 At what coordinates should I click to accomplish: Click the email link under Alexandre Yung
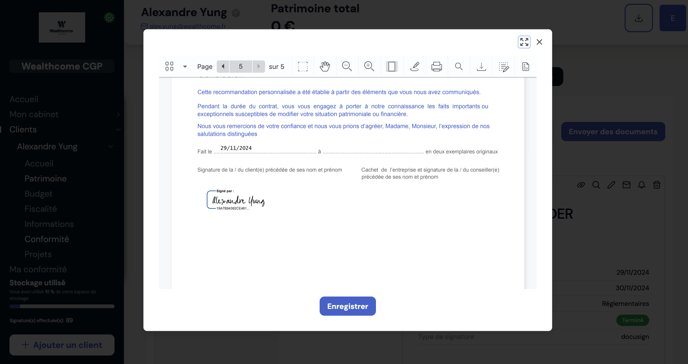coord(184,26)
